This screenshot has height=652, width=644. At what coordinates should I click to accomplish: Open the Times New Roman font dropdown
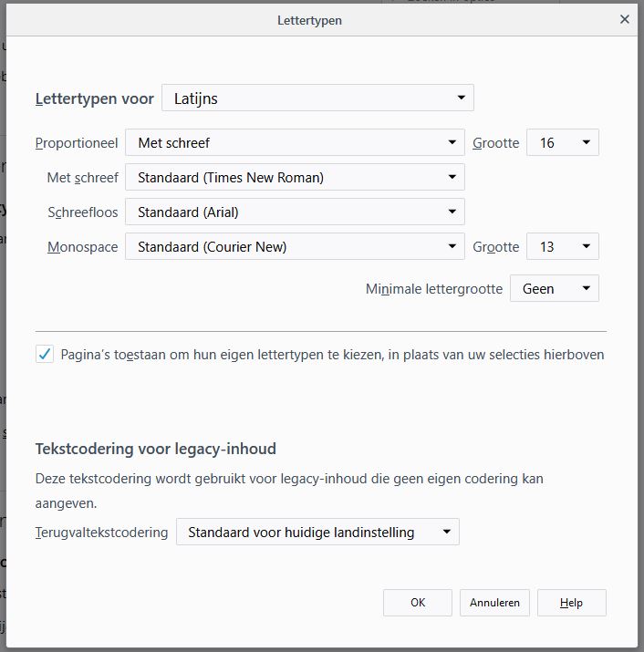(295, 178)
